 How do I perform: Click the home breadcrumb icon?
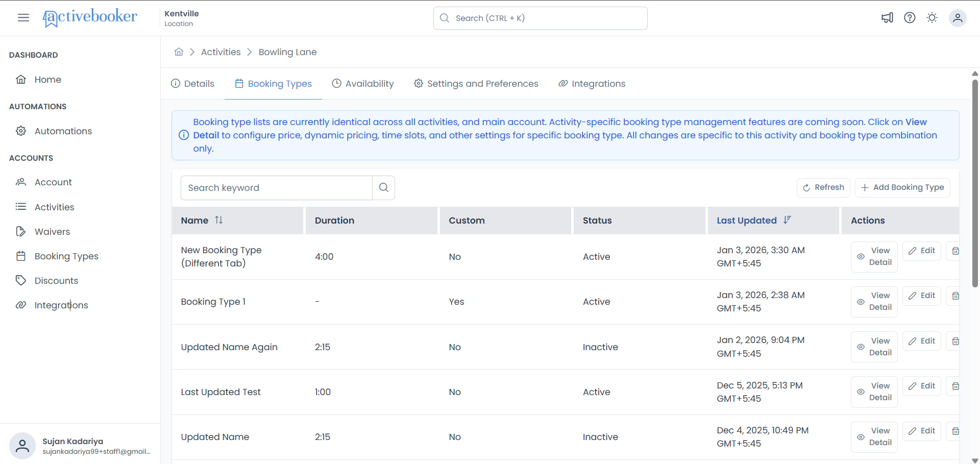click(x=179, y=52)
